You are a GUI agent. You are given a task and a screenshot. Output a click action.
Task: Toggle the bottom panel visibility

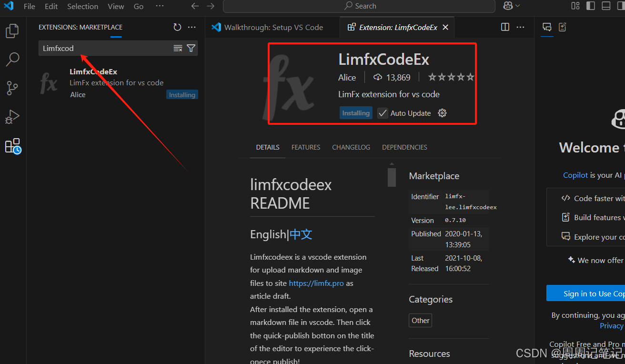click(606, 6)
